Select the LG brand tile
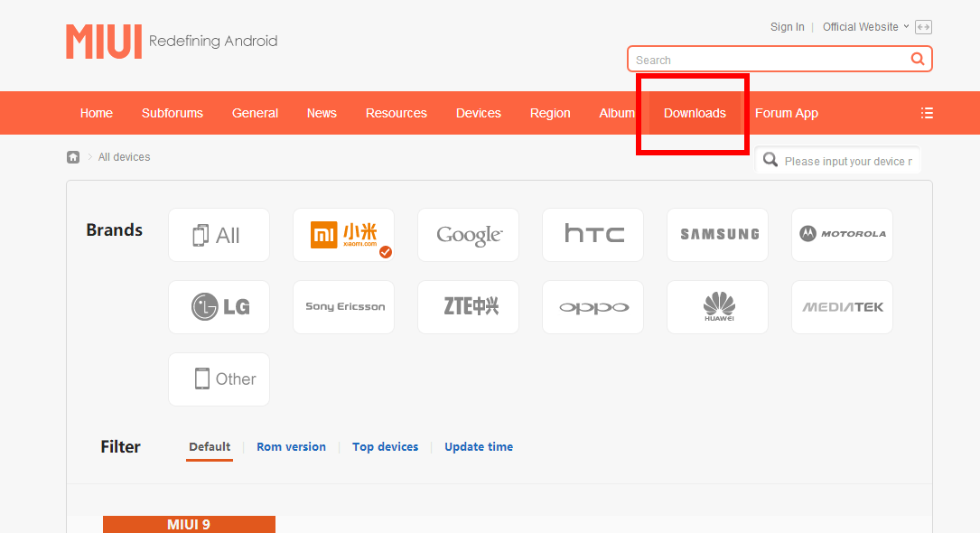The image size is (980, 533). (219, 307)
